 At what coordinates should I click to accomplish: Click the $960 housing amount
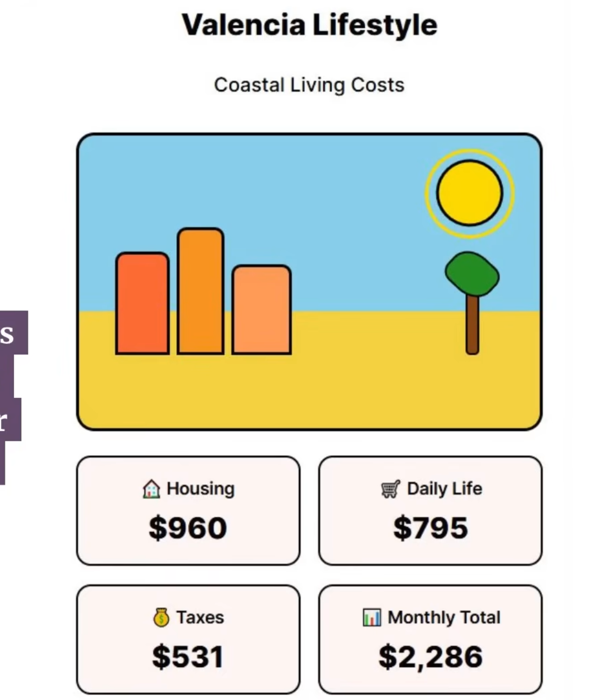point(188,528)
